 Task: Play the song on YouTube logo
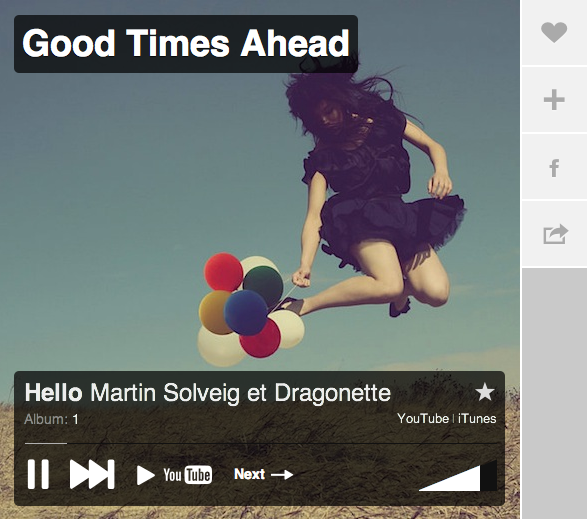click(x=188, y=475)
